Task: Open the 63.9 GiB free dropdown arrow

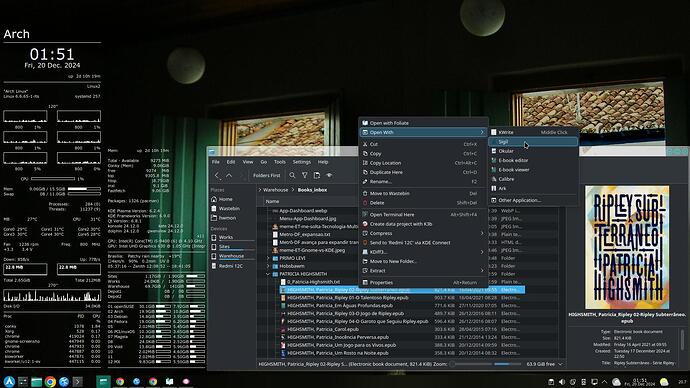Action: pyautogui.click(x=560, y=364)
